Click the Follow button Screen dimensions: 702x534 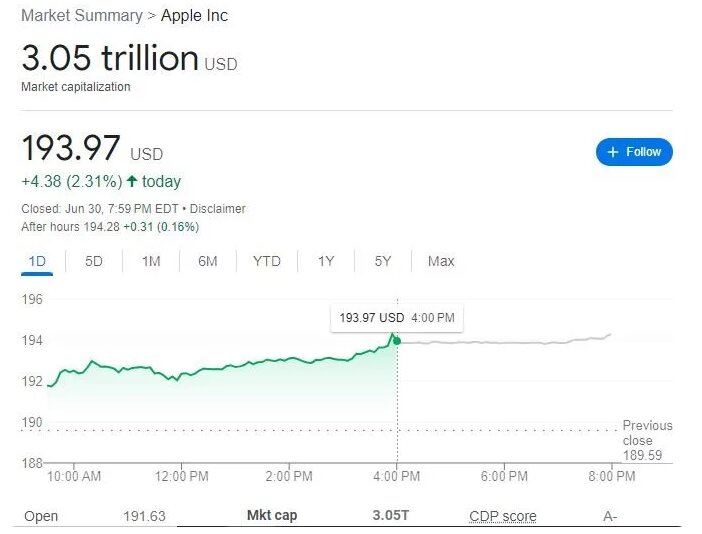pos(634,152)
